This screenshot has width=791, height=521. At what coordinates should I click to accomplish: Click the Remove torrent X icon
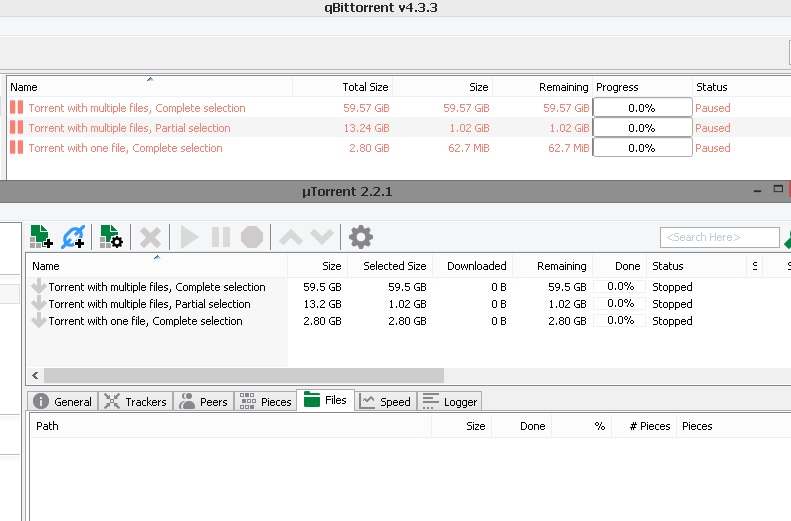150,237
